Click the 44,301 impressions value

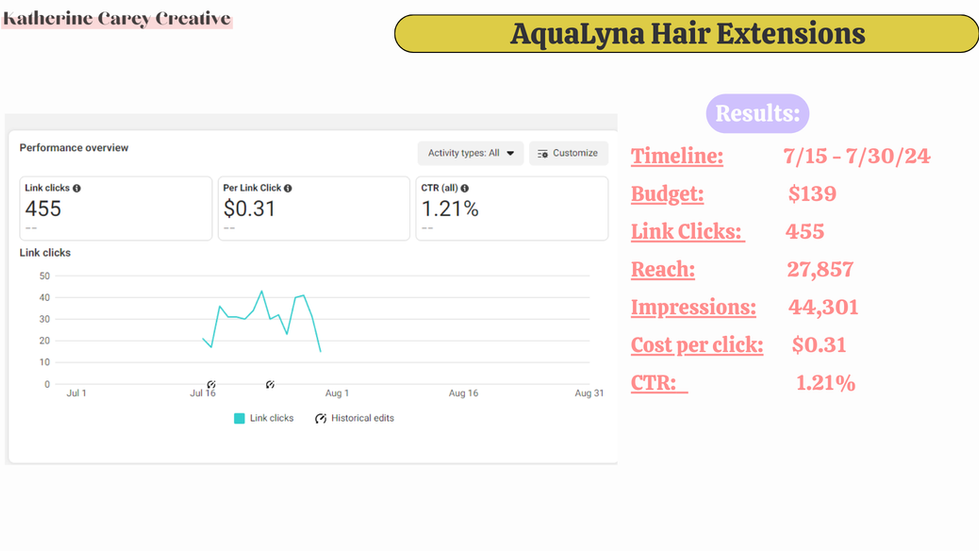tap(823, 307)
